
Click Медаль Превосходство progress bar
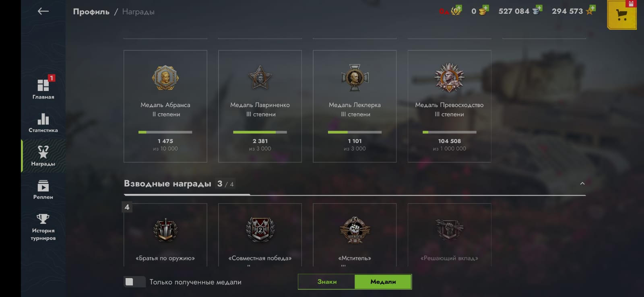(x=450, y=132)
